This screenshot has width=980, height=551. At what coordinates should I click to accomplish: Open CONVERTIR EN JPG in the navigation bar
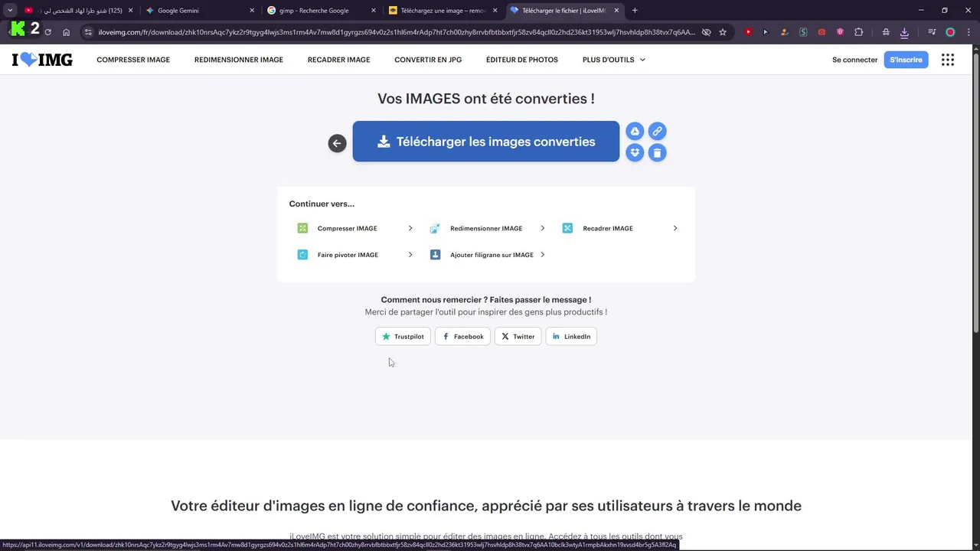(428, 60)
